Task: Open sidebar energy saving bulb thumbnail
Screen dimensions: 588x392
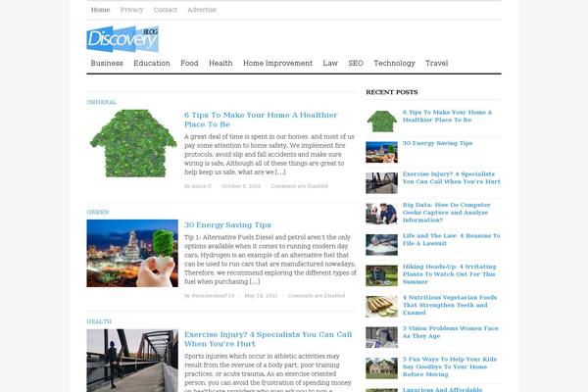Action: (x=382, y=152)
